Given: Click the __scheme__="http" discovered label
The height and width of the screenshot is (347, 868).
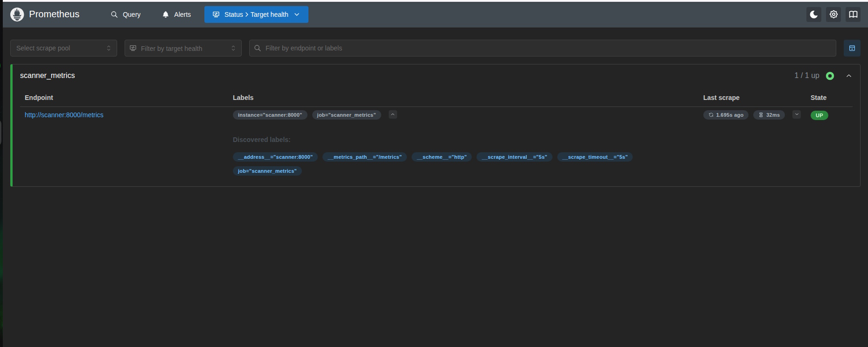Looking at the screenshot, I should tap(441, 157).
